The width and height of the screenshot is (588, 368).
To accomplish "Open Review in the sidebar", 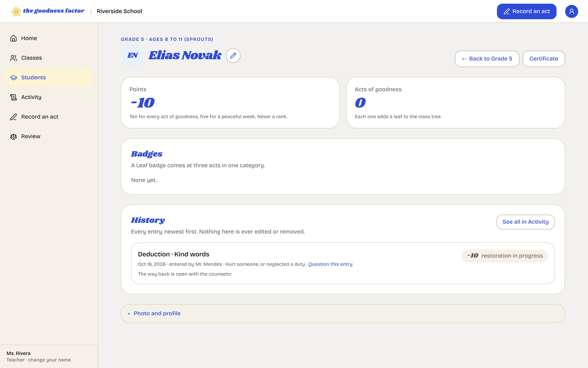I will (x=49, y=137).
